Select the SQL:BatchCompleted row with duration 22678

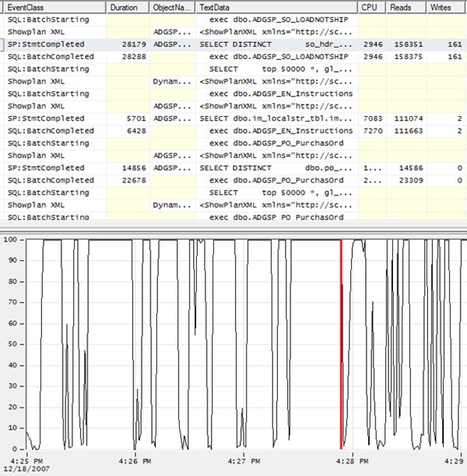click(x=235, y=181)
